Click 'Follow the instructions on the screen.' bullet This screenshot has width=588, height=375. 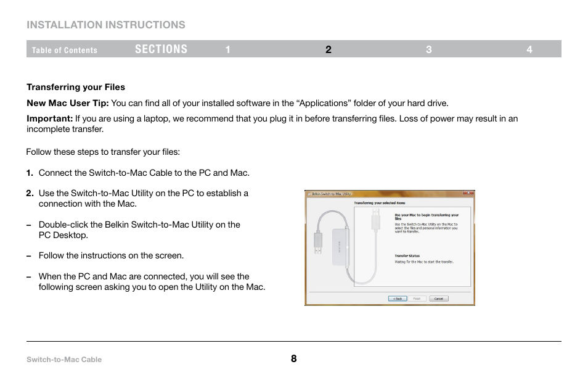[111, 255]
